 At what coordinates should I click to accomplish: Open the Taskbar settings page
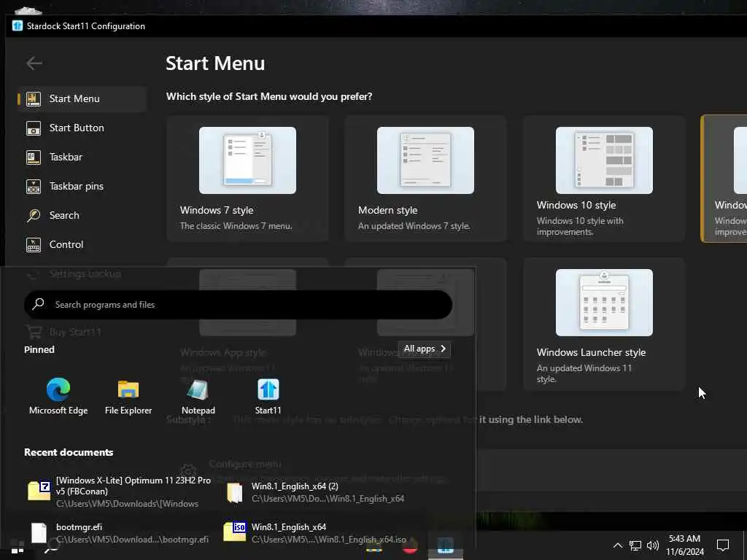[x=82, y=157]
